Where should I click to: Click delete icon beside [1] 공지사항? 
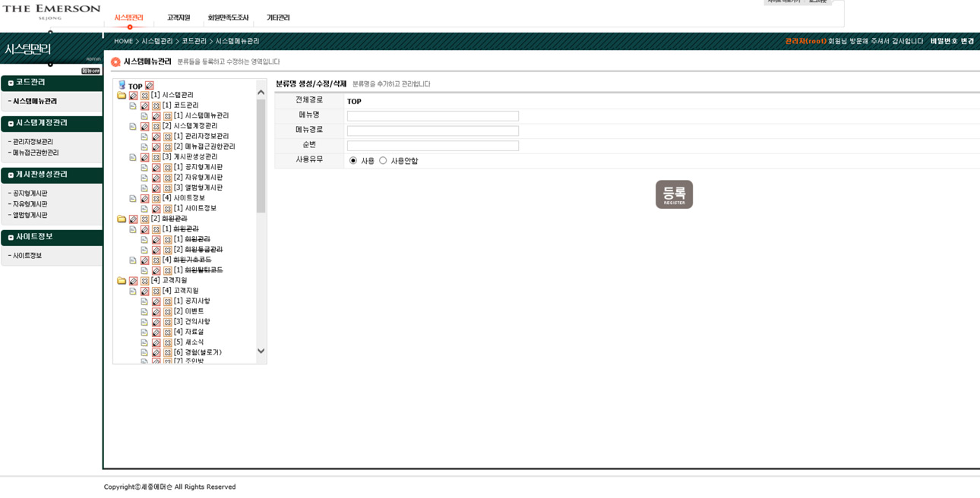click(167, 302)
